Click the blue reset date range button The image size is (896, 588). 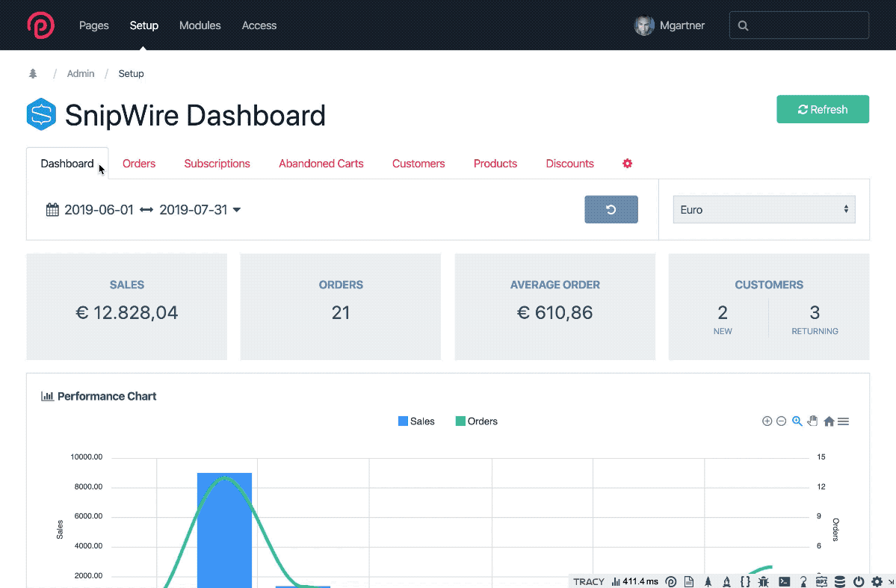click(x=611, y=210)
